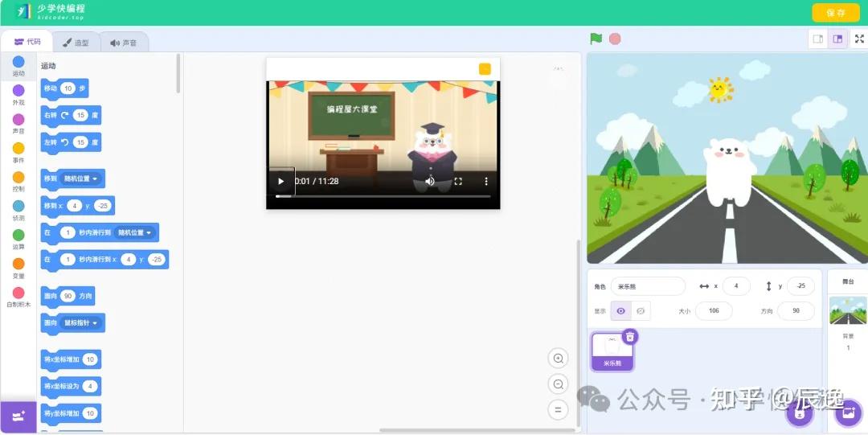The height and width of the screenshot is (435, 868).
Task: Edit the sprite y coordinate field
Action: click(800, 286)
